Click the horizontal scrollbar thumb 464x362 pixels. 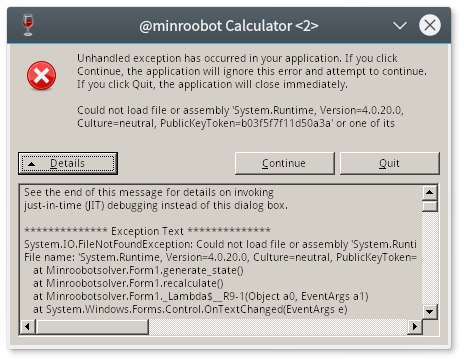tap(92, 326)
